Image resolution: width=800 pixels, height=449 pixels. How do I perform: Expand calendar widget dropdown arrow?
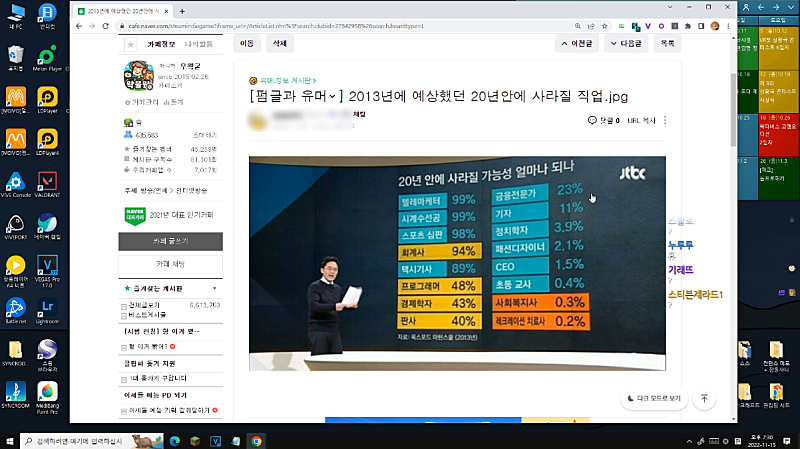click(790, 7)
